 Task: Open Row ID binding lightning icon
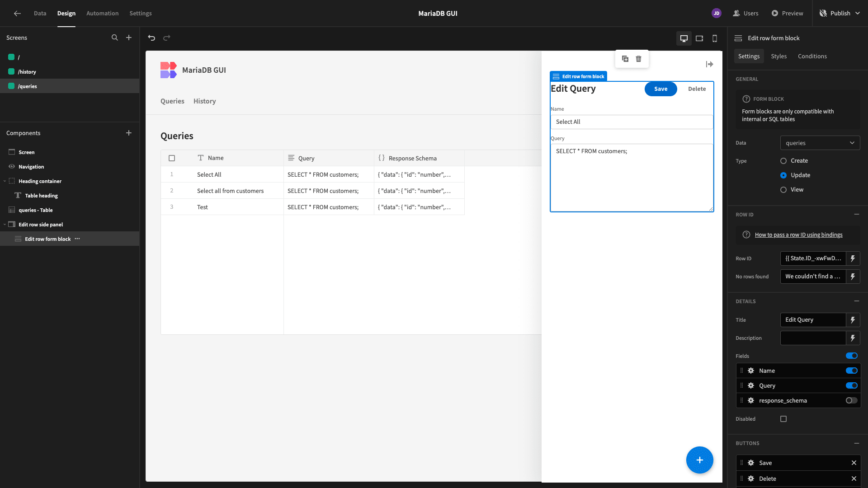(x=853, y=258)
